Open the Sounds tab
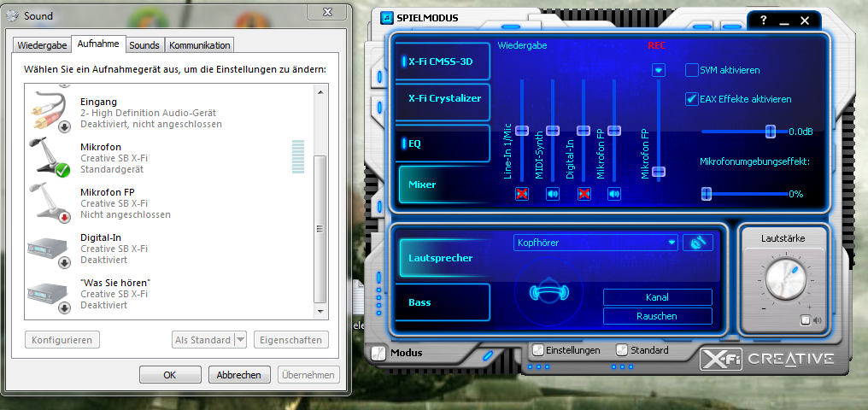Image resolution: width=868 pixels, height=410 pixels. (144, 45)
